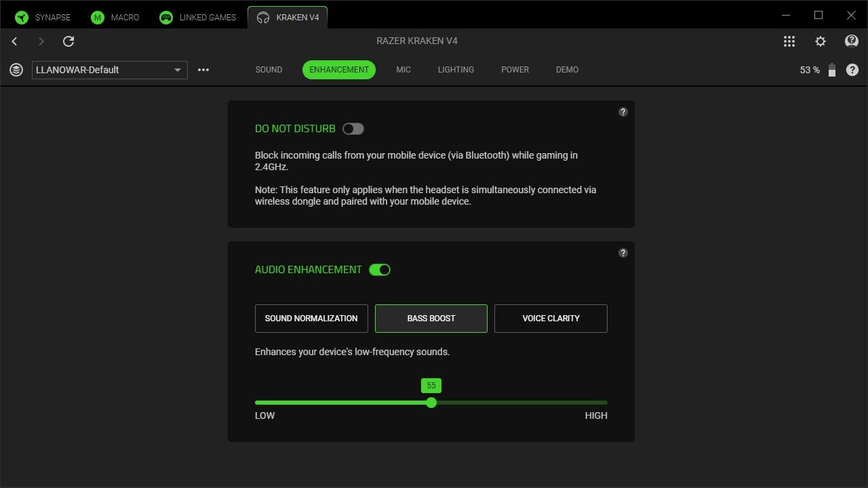
Task: Open the Demo section
Action: click(x=567, y=70)
